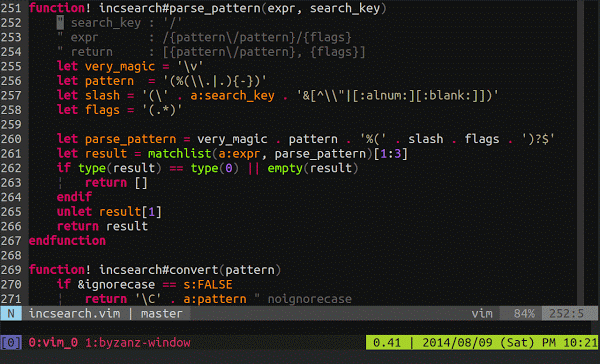This screenshot has width=600, height=364.
Task: Click 'a:expr' argument on line 261
Action: tap(239, 153)
